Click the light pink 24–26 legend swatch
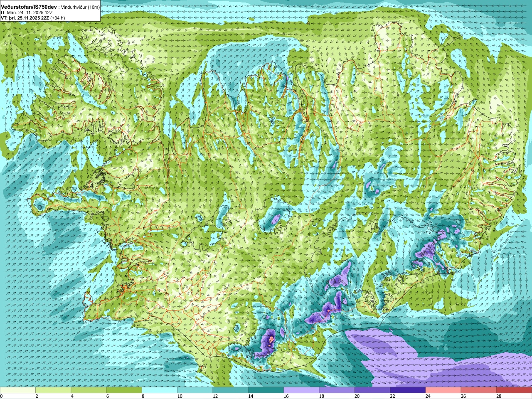 [x=443, y=390]
